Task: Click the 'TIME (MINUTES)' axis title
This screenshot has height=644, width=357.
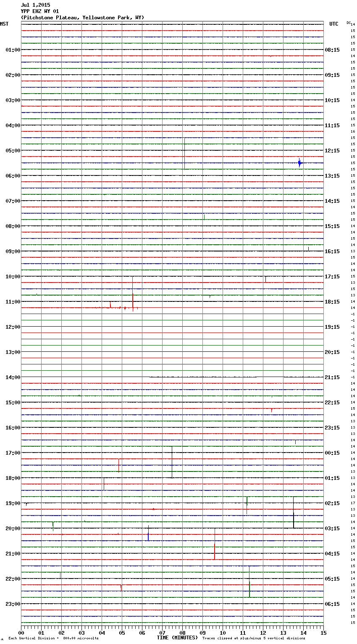Action: point(177,638)
